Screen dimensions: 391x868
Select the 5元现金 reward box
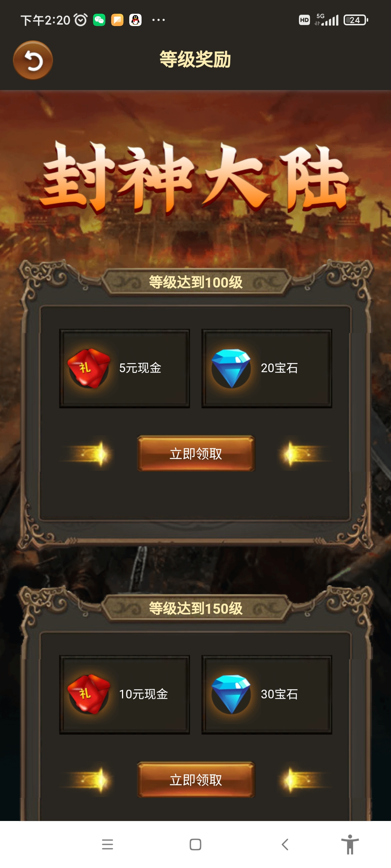pyautogui.click(x=125, y=369)
